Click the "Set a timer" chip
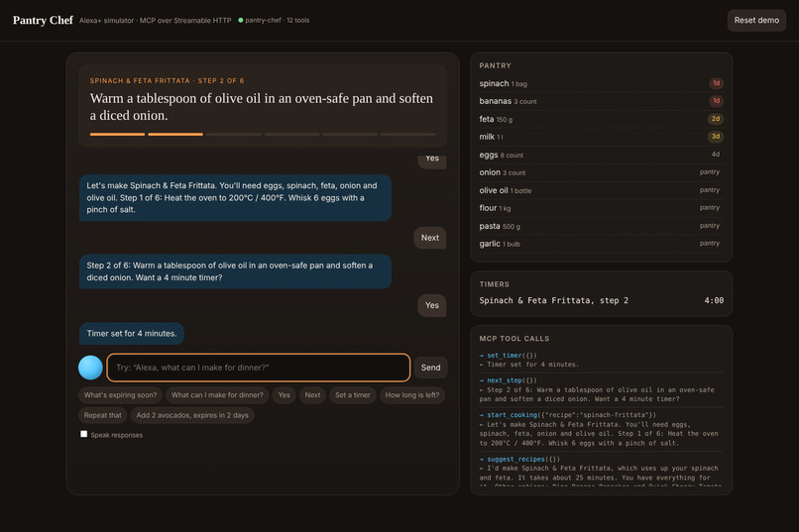Image resolution: width=799 pixels, height=532 pixels. [x=353, y=395]
